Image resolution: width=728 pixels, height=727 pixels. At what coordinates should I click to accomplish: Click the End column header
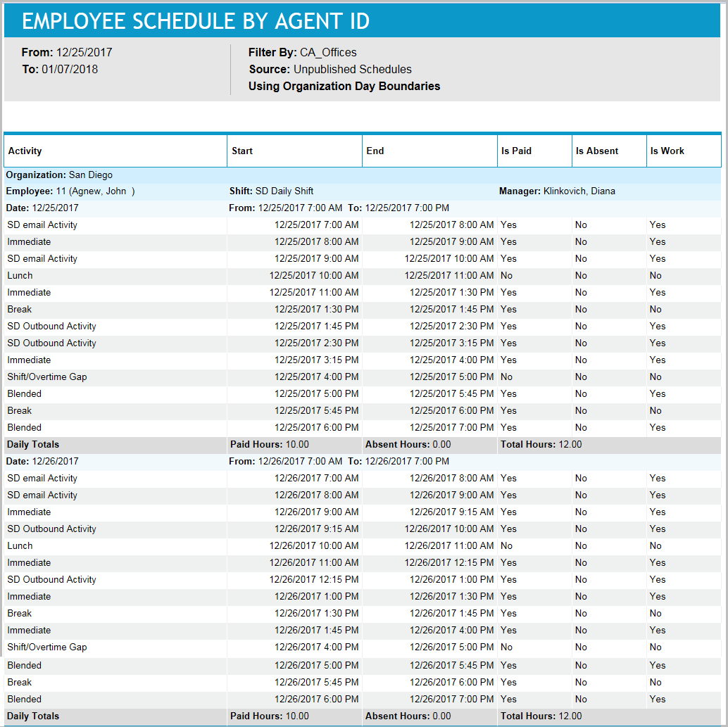click(373, 151)
